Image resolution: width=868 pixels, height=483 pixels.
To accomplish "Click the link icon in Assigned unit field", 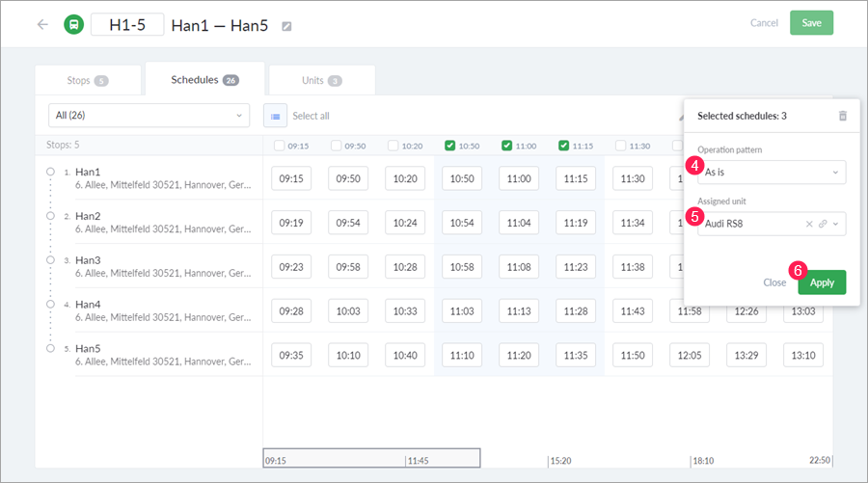I will coord(823,224).
